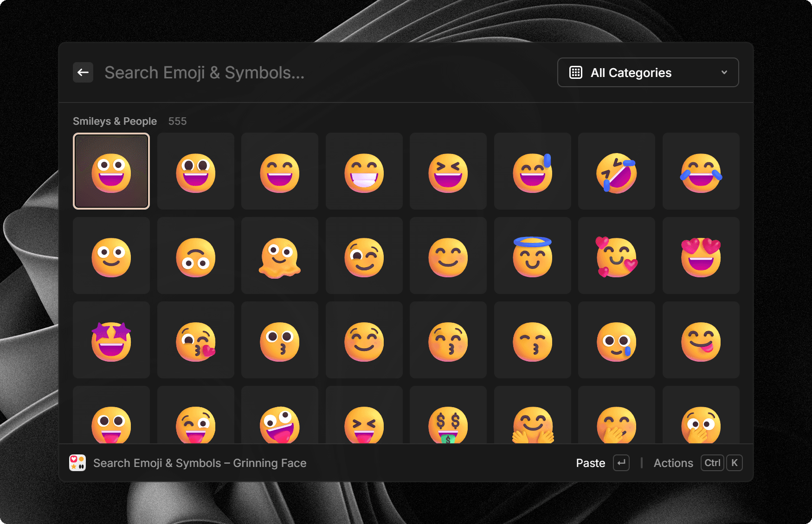Click the emoji app icon in status bar
812x524 pixels.
point(77,462)
